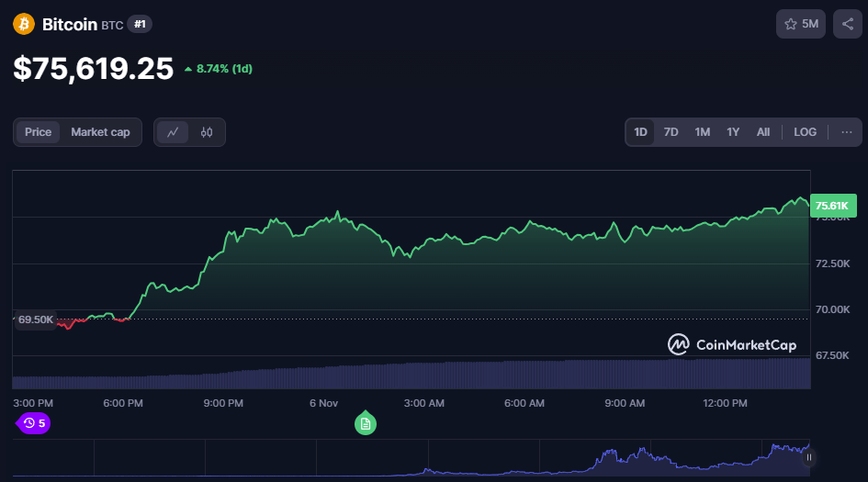Open the purple history events badge
Viewport: 868px width, 482px height.
[33, 423]
